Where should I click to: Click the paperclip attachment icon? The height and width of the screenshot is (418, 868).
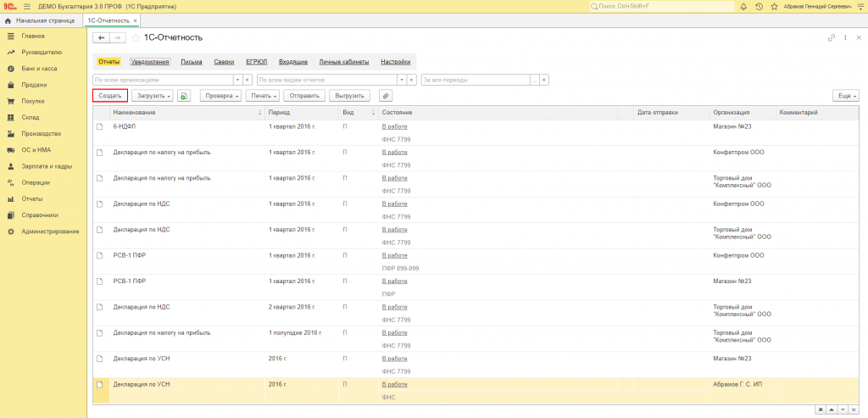click(x=386, y=96)
